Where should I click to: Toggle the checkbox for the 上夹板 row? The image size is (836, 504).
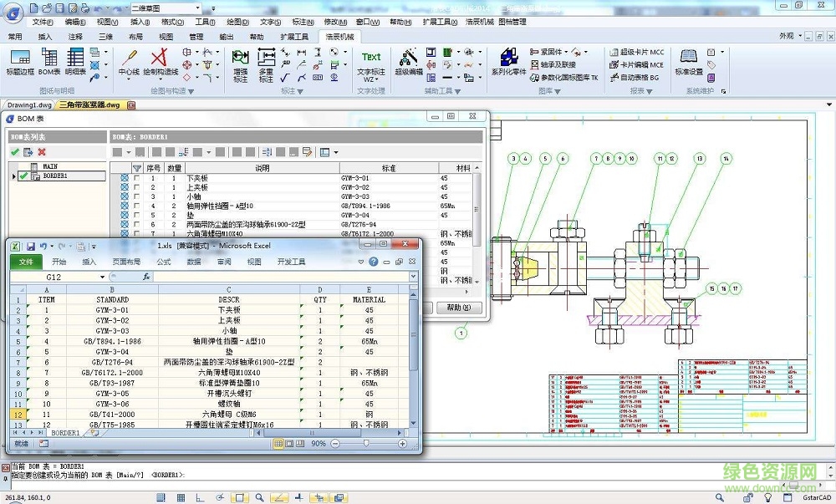click(137, 187)
